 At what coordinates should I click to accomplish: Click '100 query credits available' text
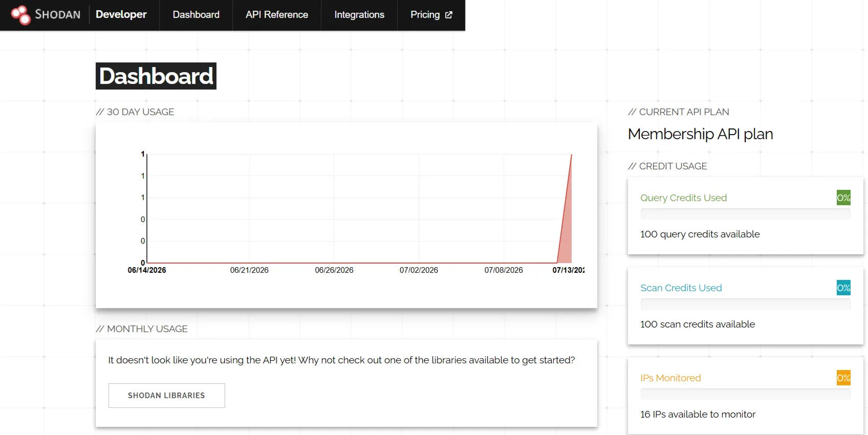tap(700, 234)
